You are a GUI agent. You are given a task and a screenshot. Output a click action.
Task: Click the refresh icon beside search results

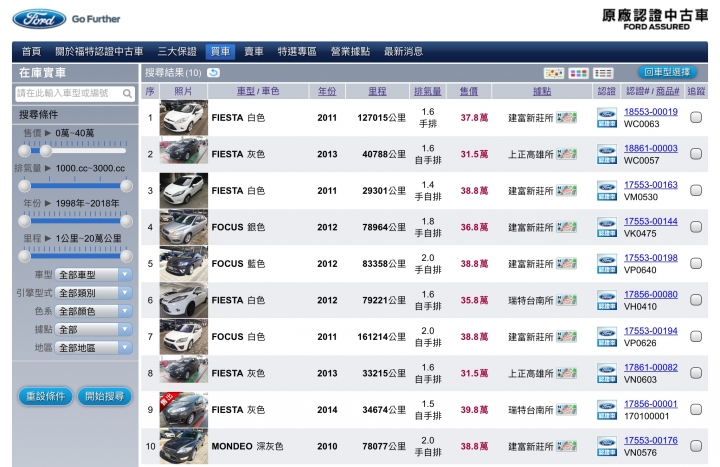(214, 73)
